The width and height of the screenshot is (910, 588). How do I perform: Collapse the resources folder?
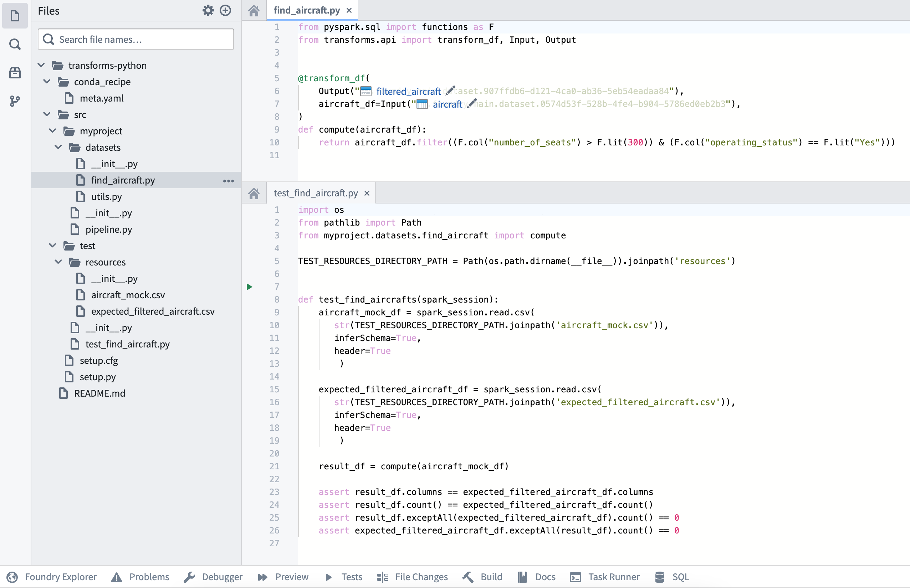coord(58,262)
